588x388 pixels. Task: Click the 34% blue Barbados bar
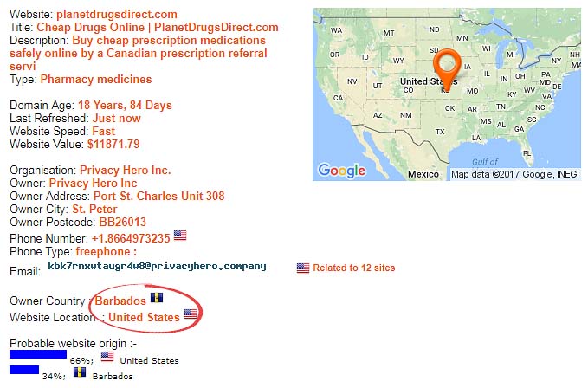click(x=24, y=370)
